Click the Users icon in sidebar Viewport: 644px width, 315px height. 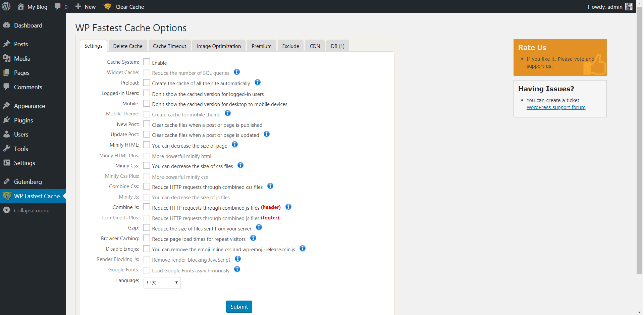(7, 134)
